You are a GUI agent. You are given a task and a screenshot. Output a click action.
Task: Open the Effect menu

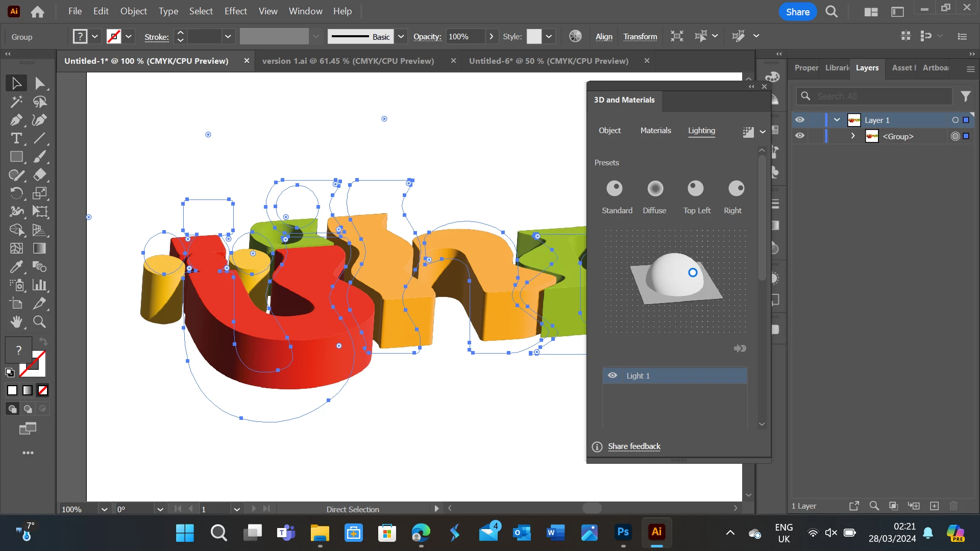coord(235,11)
